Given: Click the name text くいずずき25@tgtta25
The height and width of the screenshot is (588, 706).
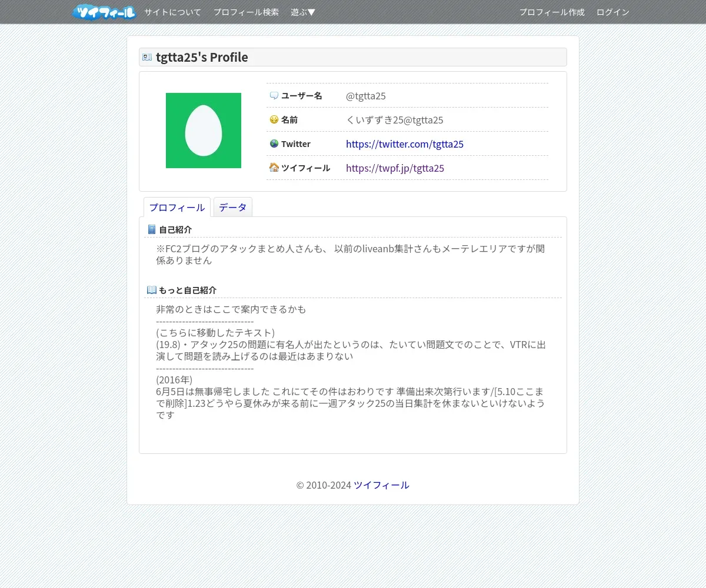Looking at the screenshot, I should click(x=395, y=120).
